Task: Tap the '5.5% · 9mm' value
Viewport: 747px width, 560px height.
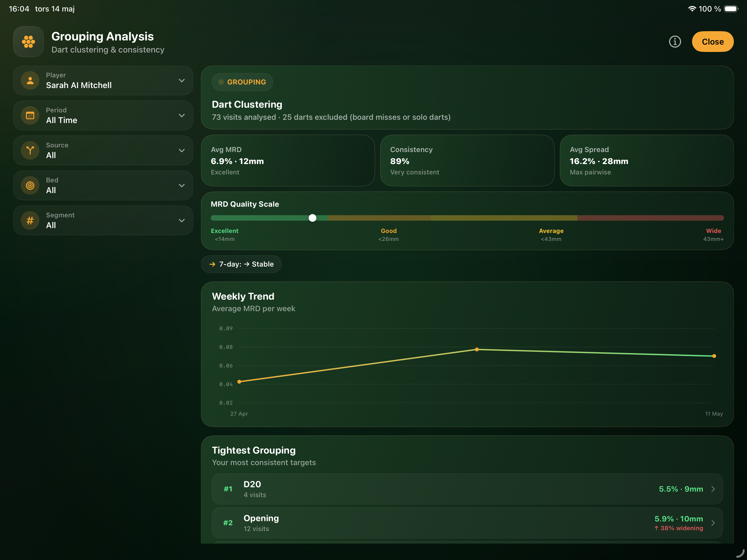Action: coord(681,489)
